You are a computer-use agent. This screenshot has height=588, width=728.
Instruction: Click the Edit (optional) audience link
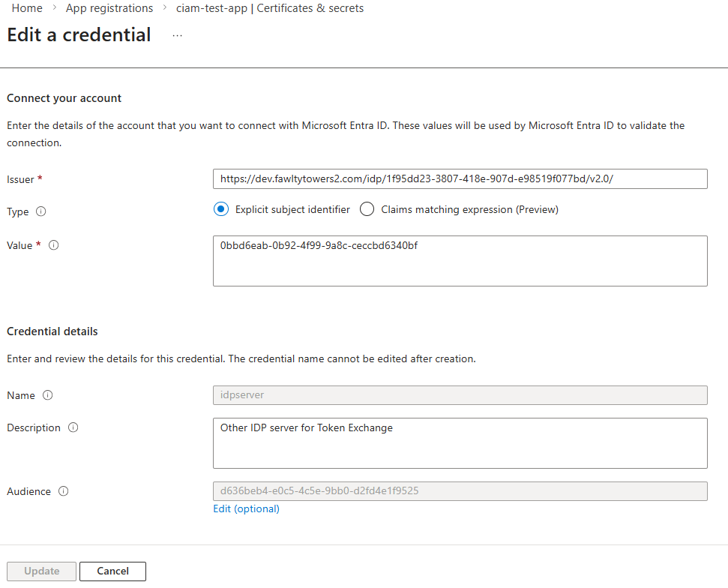pyautogui.click(x=246, y=508)
